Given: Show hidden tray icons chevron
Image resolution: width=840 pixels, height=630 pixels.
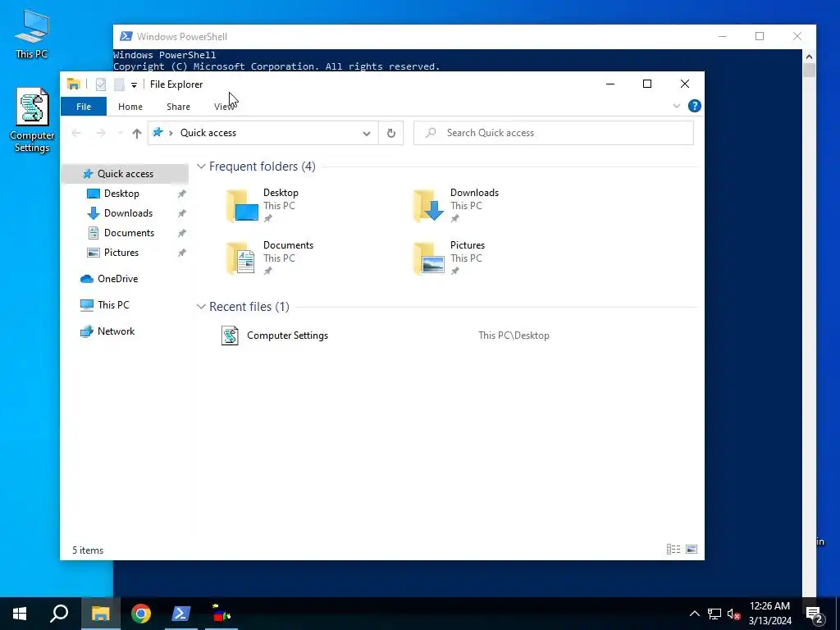Looking at the screenshot, I should point(694,614).
